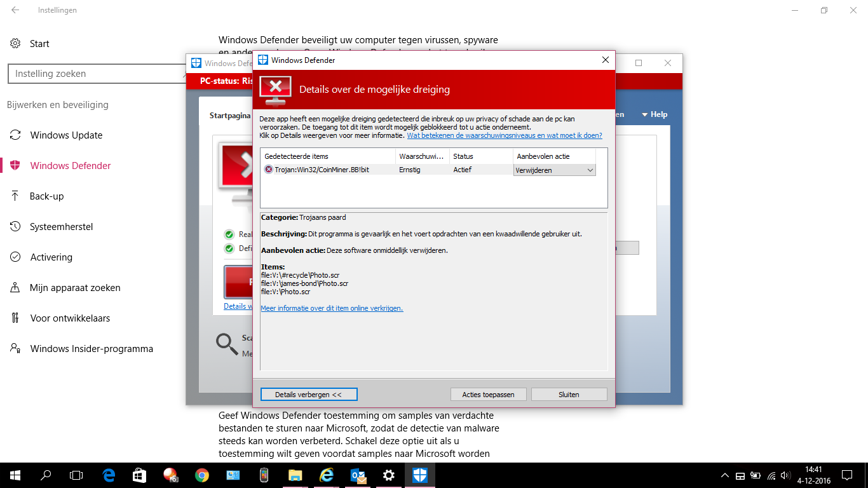Click the Status column header
Image resolution: width=868 pixels, height=488 pixels.
coord(481,156)
